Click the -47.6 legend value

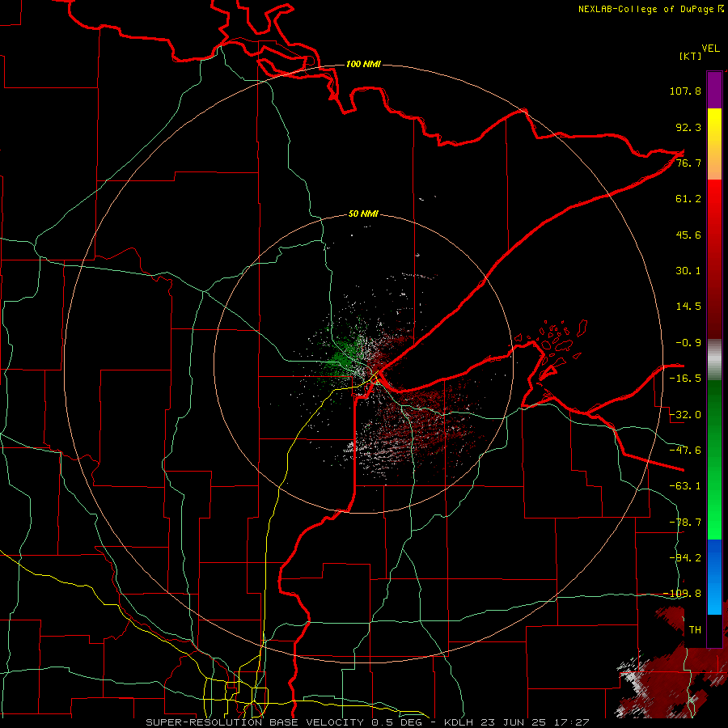(x=685, y=451)
